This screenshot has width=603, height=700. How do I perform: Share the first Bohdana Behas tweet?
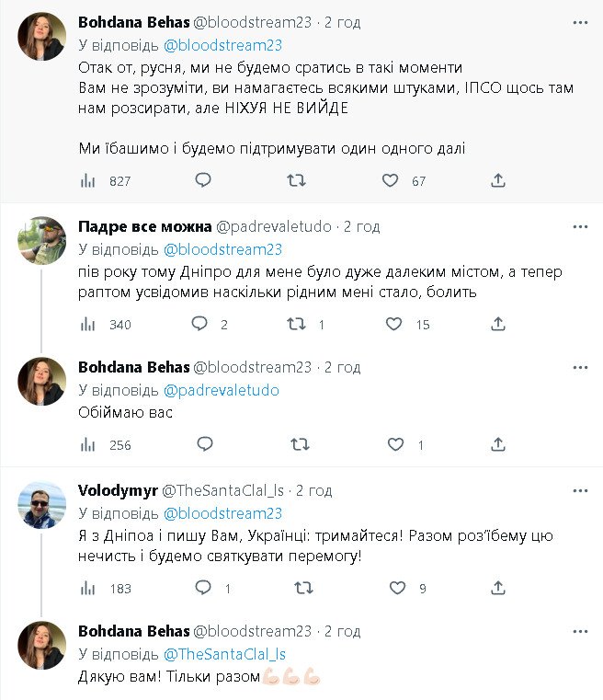498,180
